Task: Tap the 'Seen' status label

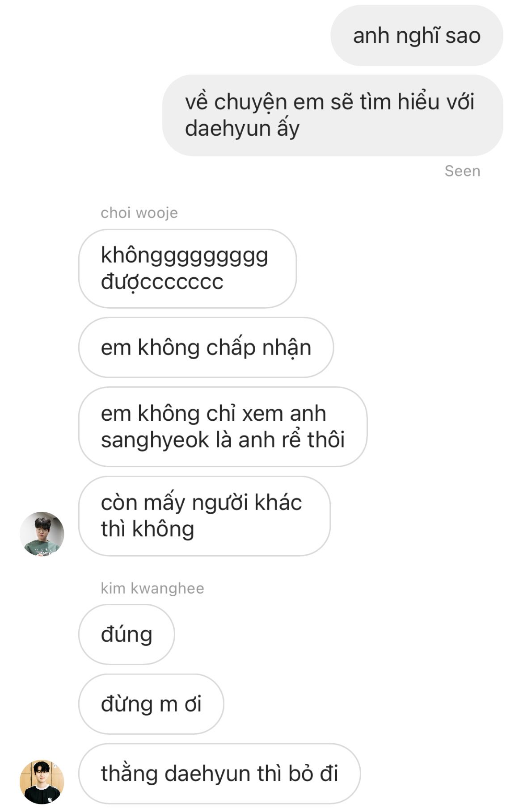Action: tap(462, 171)
